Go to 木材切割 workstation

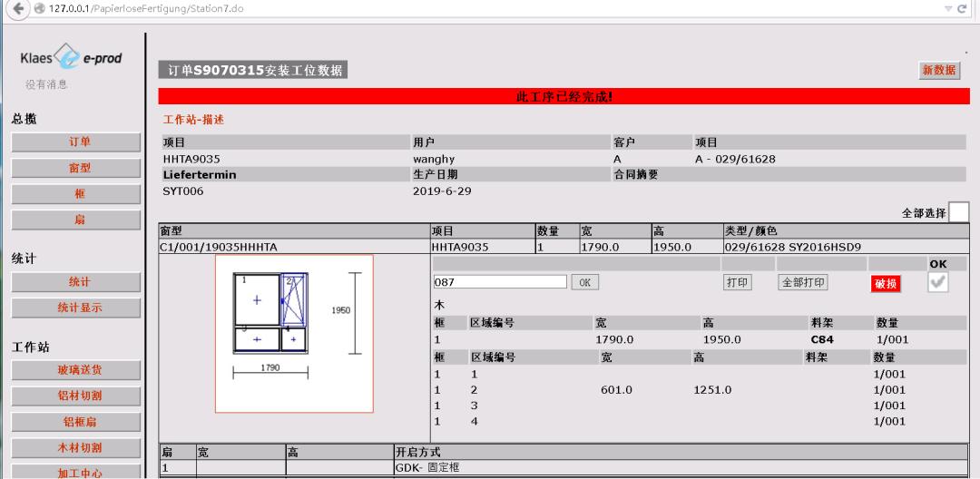(x=76, y=448)
